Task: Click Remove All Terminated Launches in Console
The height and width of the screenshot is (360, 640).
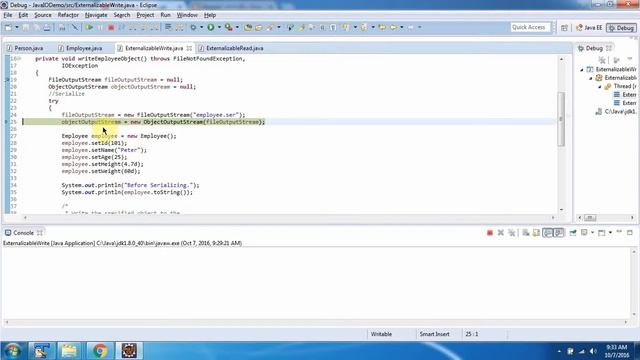Action: (511, 233)
